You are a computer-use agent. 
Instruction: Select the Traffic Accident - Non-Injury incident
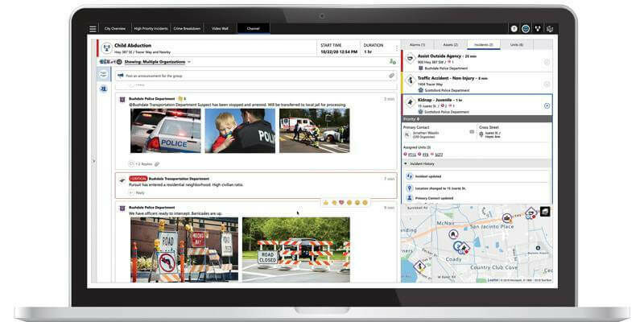(x=477, y=84)
